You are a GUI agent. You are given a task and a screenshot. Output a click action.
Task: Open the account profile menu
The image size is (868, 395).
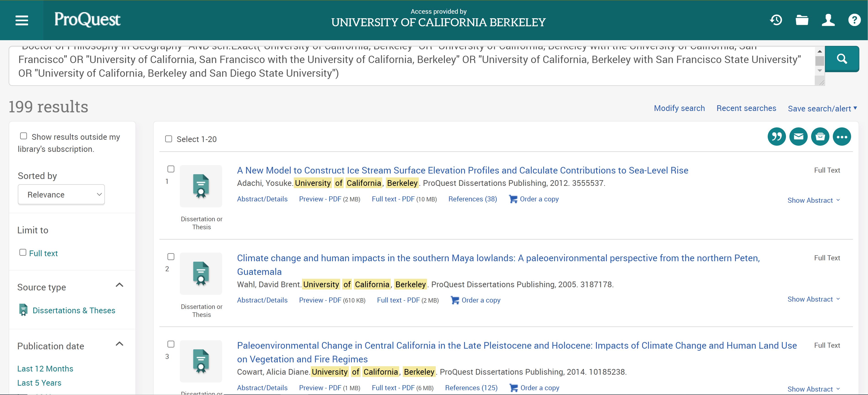click(828, 20)
